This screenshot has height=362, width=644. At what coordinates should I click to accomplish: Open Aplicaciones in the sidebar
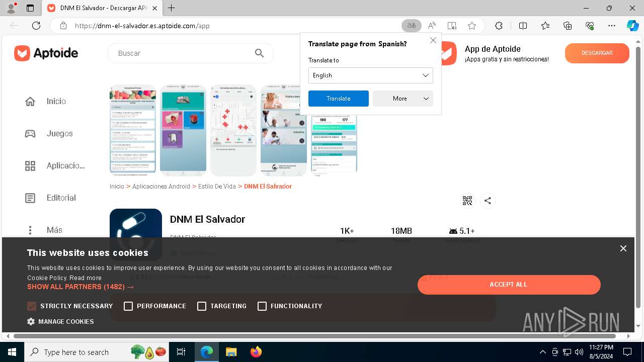(65, 166)
